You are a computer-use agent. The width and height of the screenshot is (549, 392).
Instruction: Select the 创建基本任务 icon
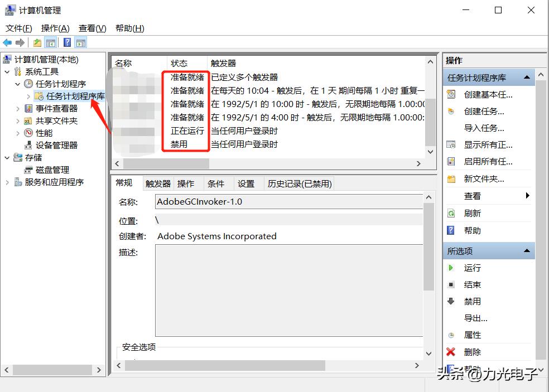(x=451, y=94)
